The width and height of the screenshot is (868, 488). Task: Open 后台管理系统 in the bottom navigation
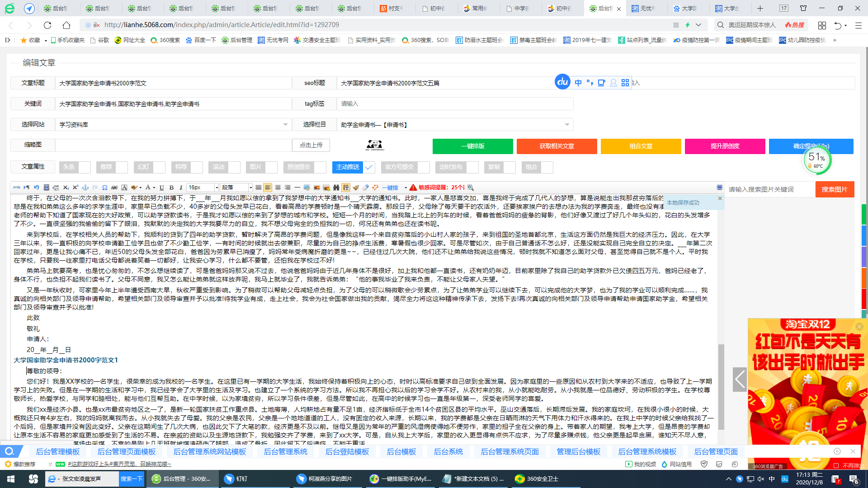[285, 451]
